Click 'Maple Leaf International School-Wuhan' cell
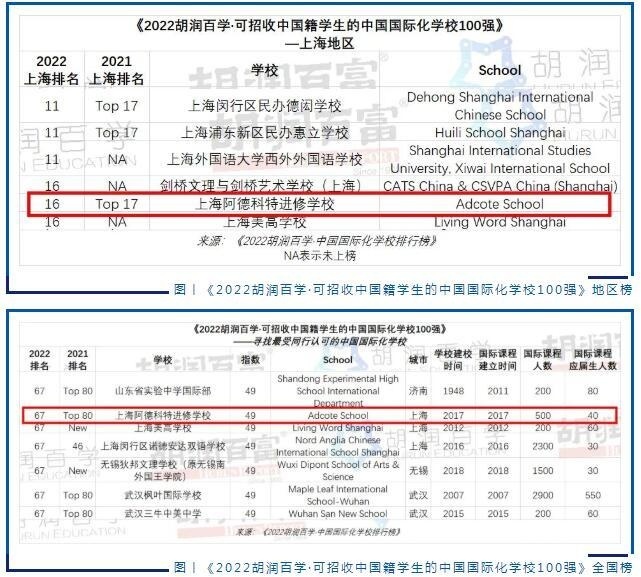Image resolution: width=641 pixels, height=577 pixels. [x=338, y=495]
